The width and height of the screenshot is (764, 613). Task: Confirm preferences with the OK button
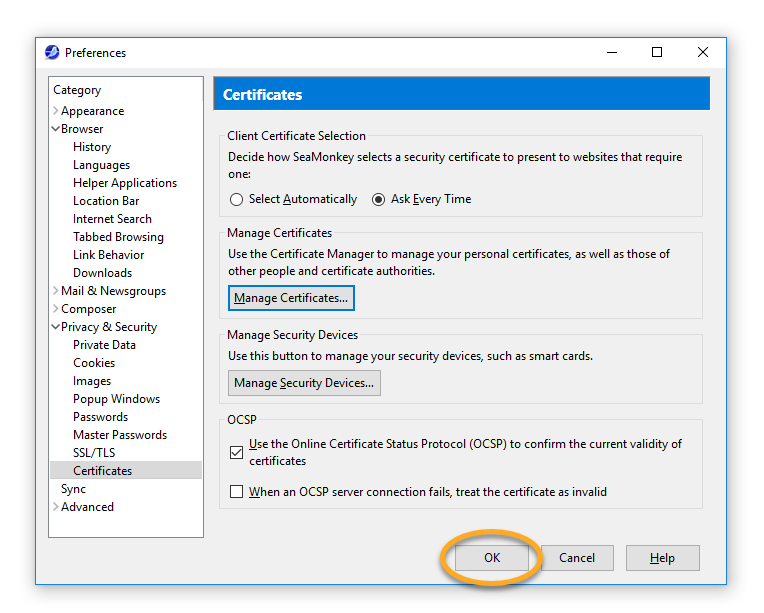(x=492, y=557)
